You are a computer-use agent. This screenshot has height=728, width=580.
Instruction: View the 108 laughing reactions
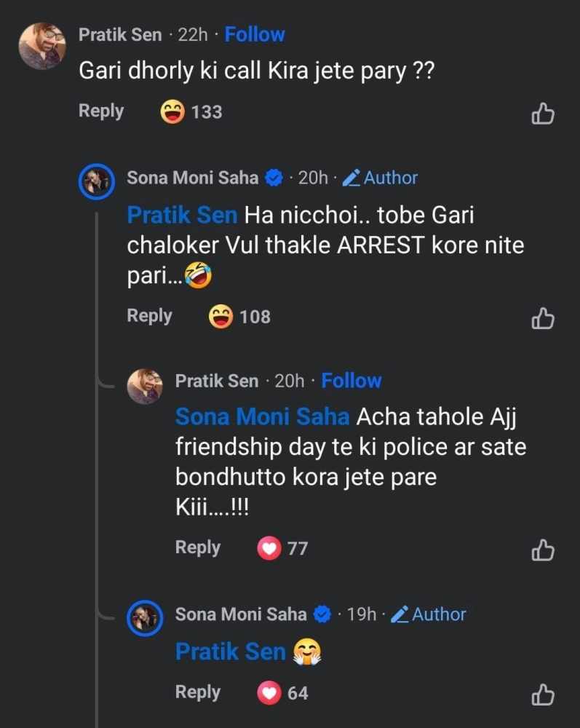pos(239,317)
